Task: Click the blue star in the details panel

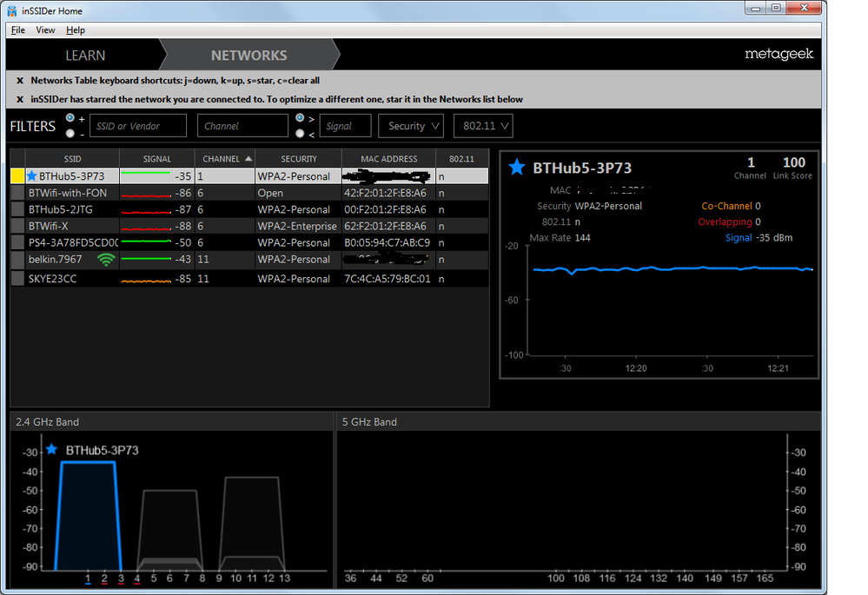Action: pos(516,167)
